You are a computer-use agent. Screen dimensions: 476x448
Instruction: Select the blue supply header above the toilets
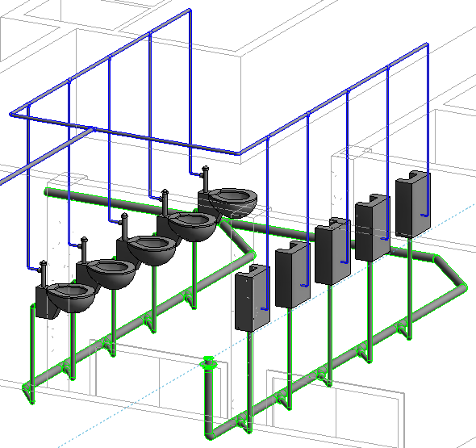tap(100, 61)
